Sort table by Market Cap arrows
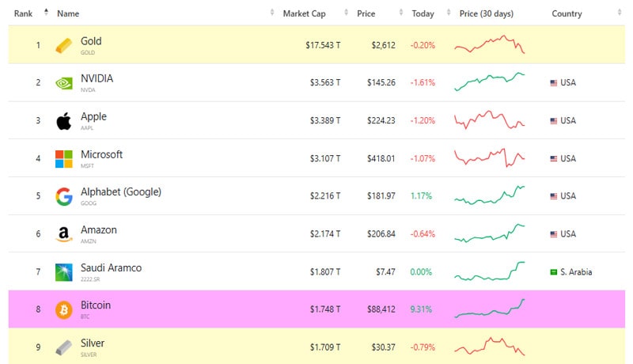 [346, 13]
